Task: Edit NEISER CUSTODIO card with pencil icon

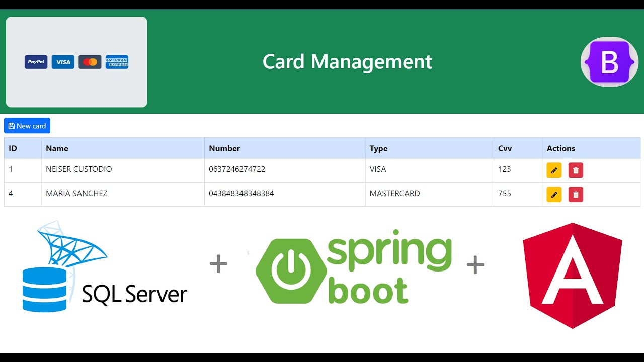Action: (x=554, y=170)
